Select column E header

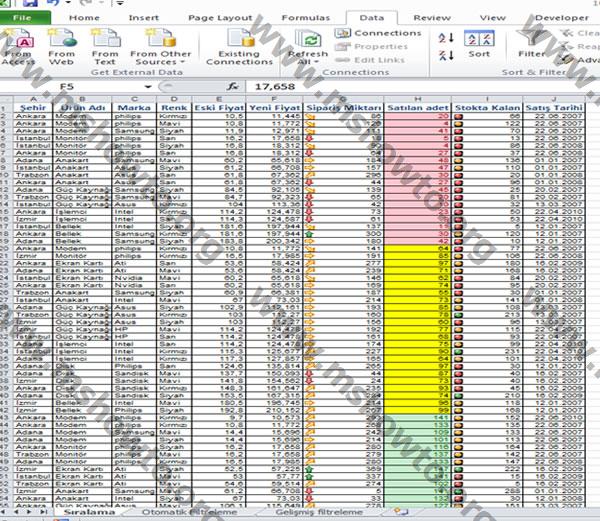click(219, 99)
